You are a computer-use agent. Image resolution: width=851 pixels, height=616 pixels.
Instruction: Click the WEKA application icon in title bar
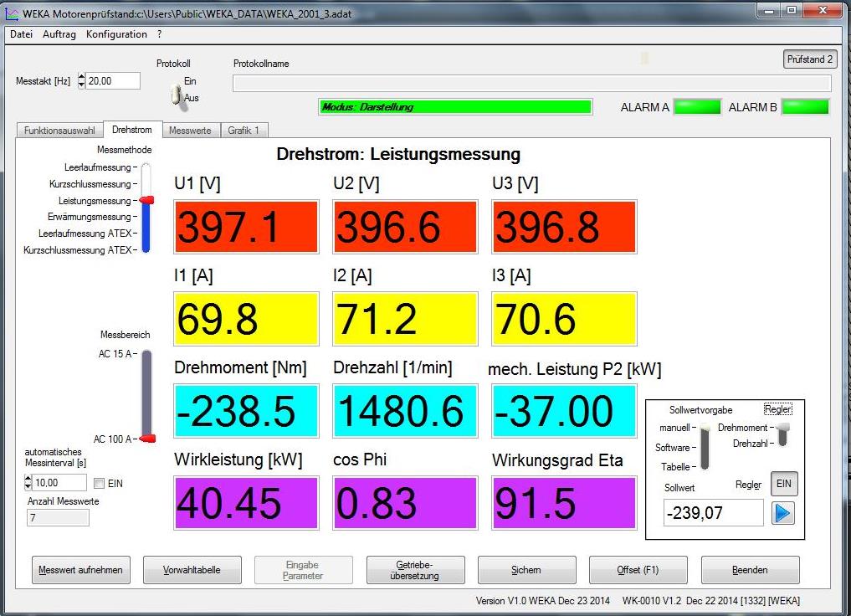[12, 13]
